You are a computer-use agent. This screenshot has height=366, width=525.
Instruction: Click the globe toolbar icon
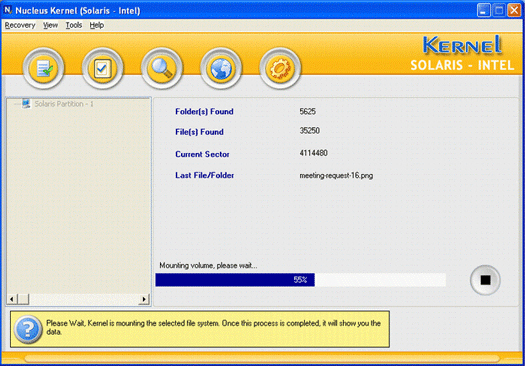click(x=221, y=69)
